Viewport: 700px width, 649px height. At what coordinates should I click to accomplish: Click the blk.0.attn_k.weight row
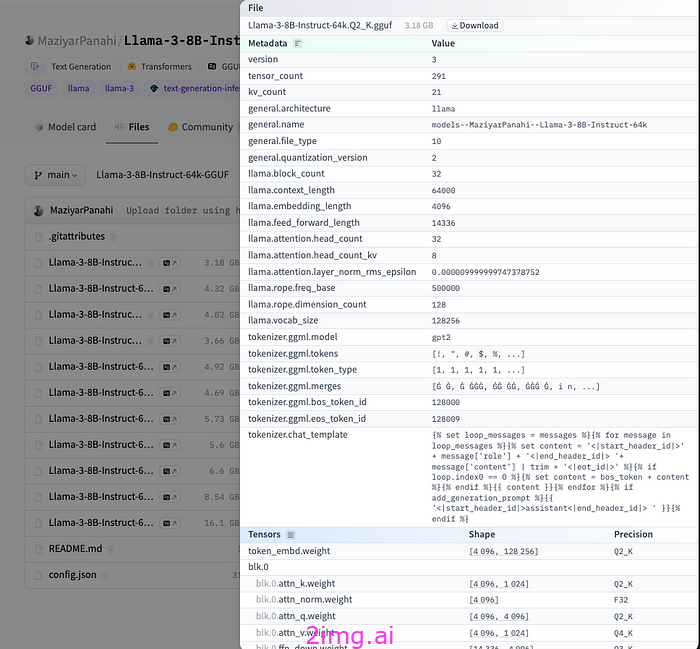point(470,584)
